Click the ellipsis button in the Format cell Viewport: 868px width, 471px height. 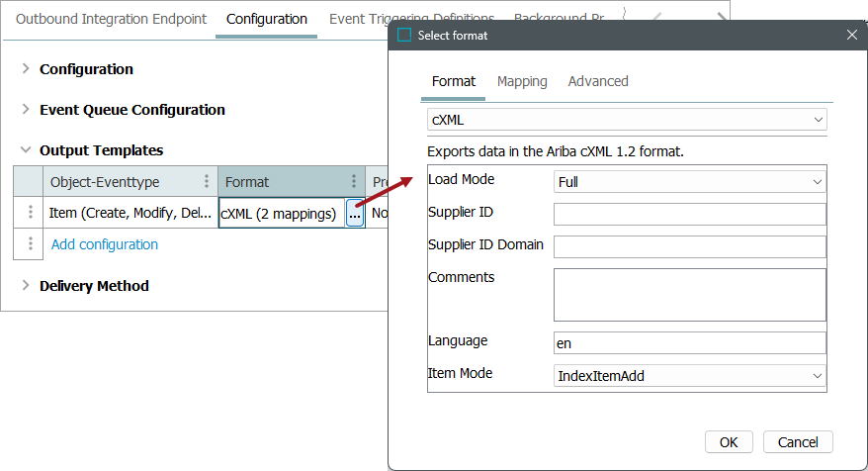[x=354, y=214]
